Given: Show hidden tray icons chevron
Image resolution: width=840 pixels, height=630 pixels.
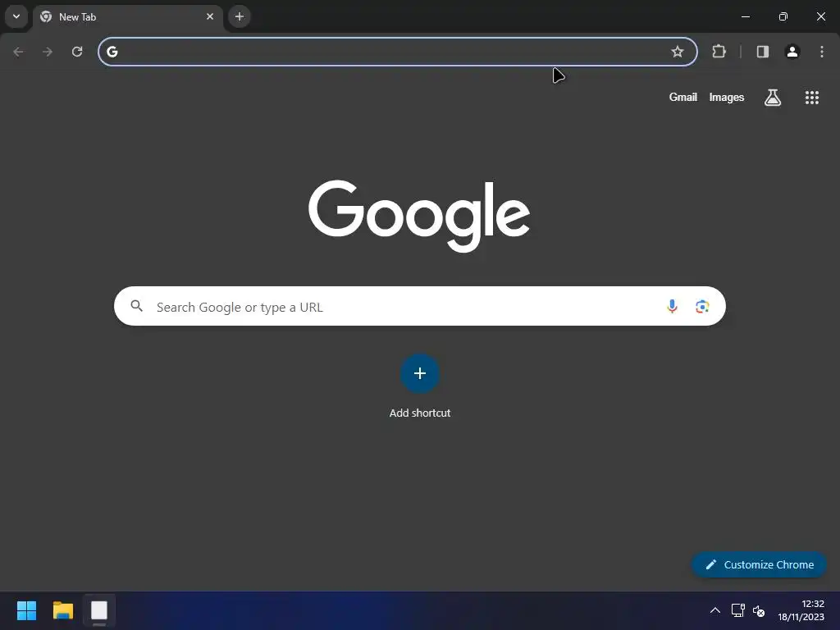Looking at the screenshot, I should 715,610.
